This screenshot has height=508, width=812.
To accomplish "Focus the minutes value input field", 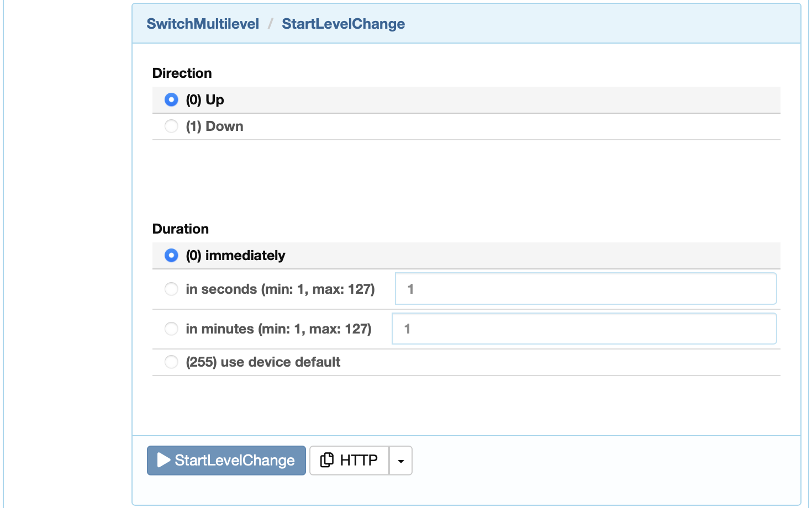I will (584, 329).
